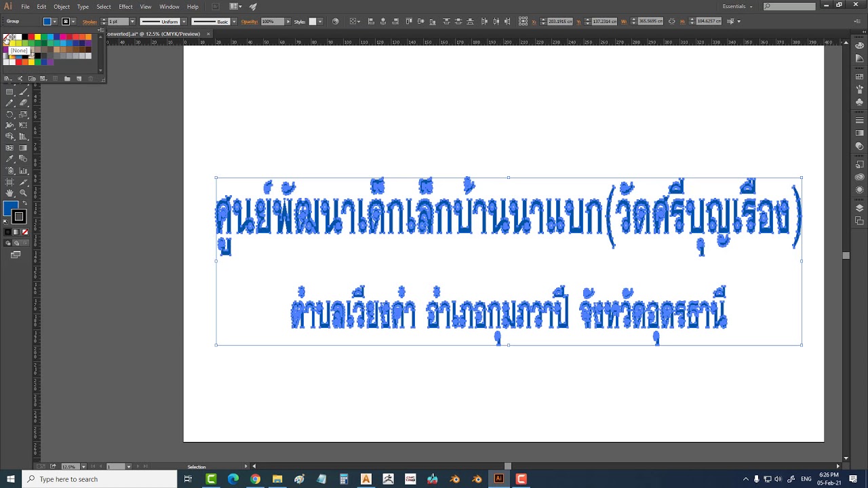The width and height of the screenshot is (868, 488).
Task: Select the Hand tool
Action: pyautogui.click(x=9, y=192)
